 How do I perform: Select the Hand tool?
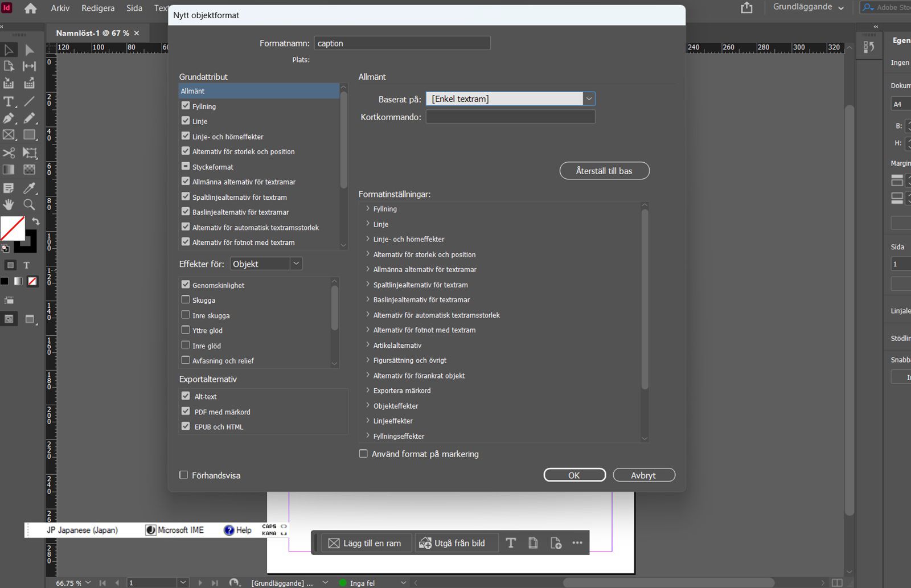pos(9,205)
